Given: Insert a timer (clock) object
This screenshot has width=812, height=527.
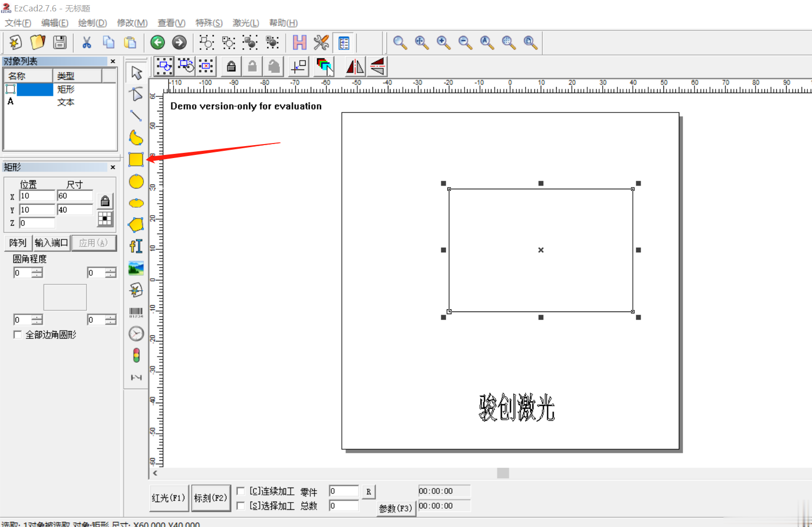Looking at the screenshot, I should click(x=136, y=334).
